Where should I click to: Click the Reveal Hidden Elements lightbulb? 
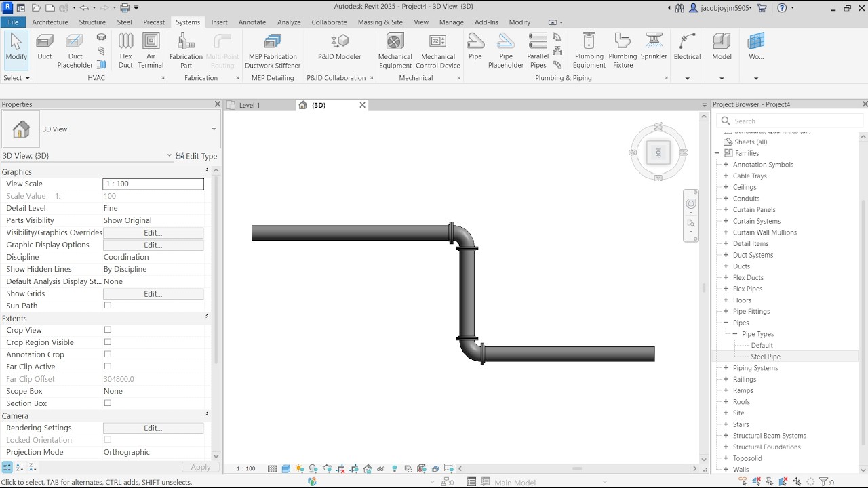coord(395,468)
